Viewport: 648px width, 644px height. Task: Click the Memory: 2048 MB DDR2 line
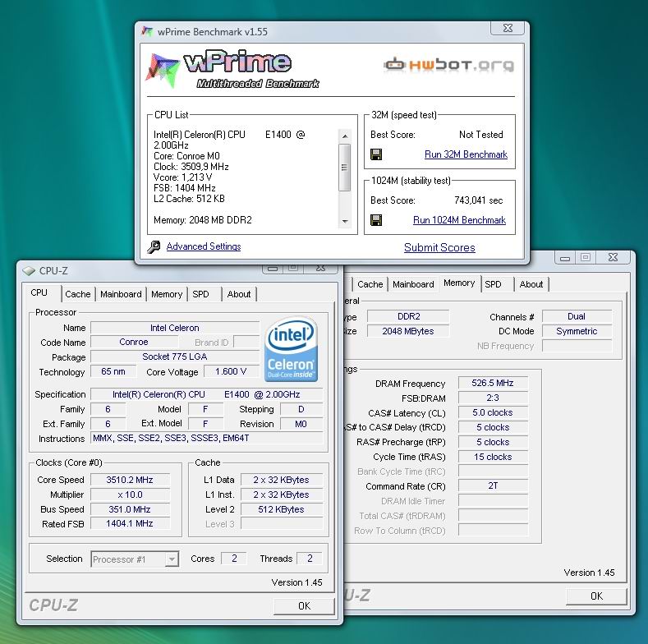click(x=203, y=220)
